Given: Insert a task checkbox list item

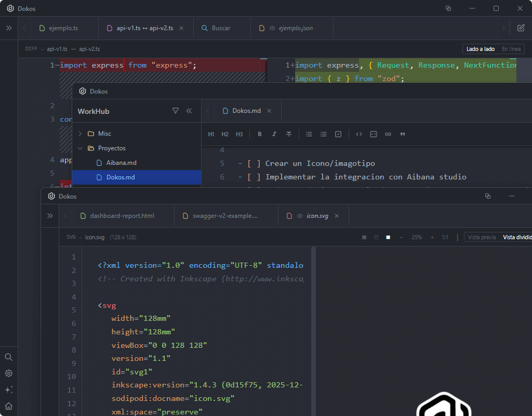Looking at the screenshot, I should pos(338,134).
